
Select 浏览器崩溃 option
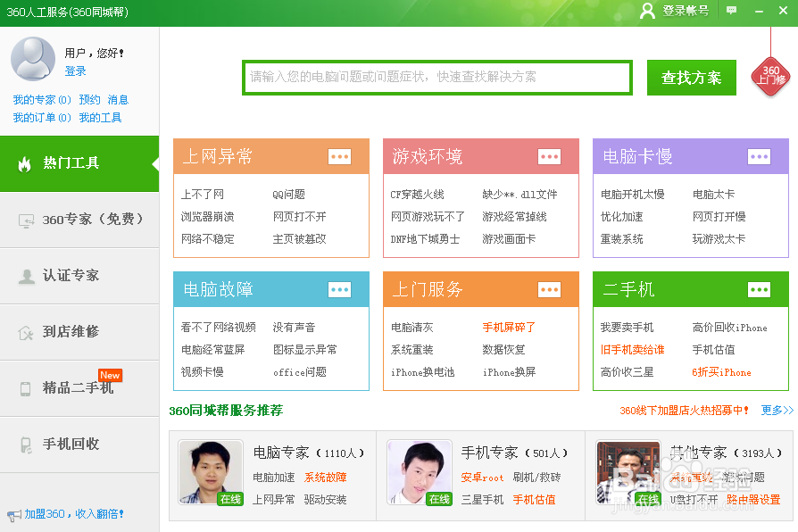(208, 217)
